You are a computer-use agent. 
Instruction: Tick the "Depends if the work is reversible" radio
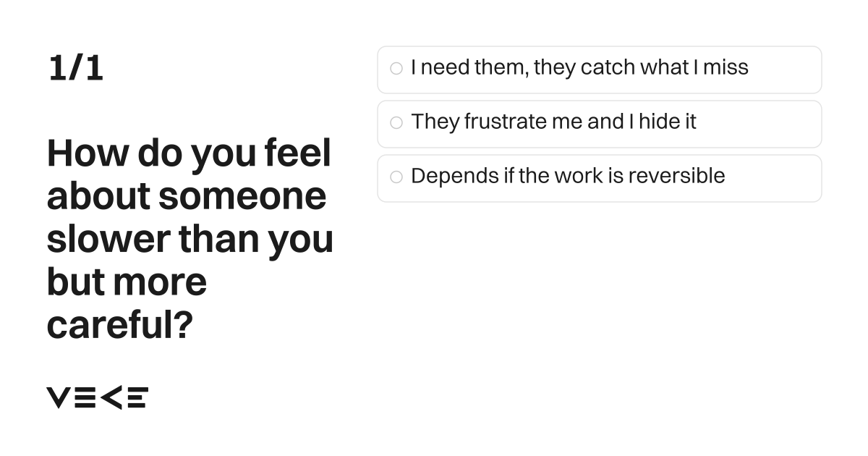tap(396, 177)
